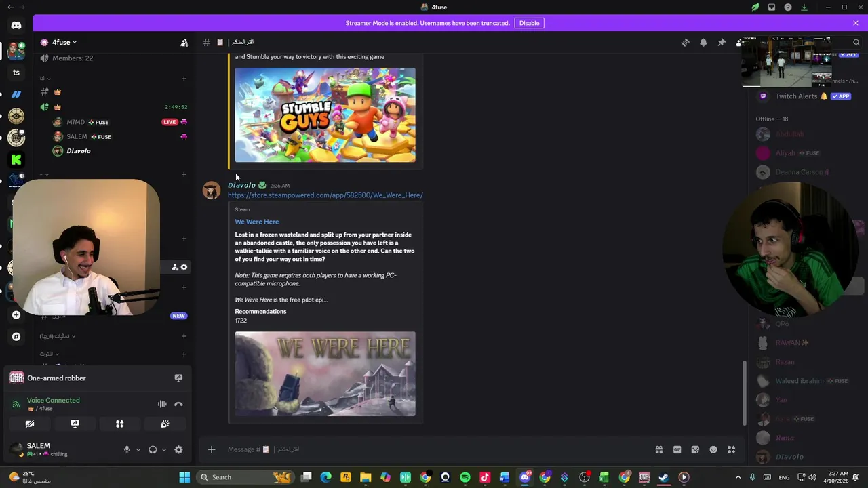Screen dimensions: 868x488
Task: Start screen share in voice panel
Action: click(x=75, y=424)
